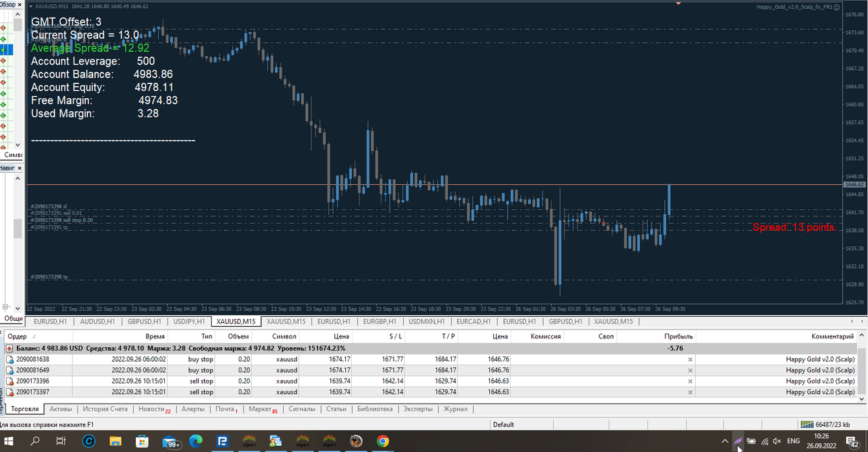Click the volume icon in system tray

coord(777,441)
